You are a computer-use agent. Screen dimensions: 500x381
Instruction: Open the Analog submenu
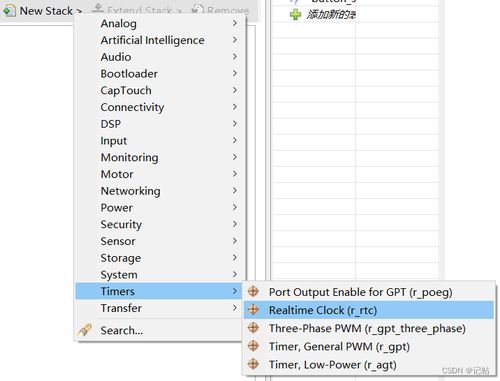point(160,23)
